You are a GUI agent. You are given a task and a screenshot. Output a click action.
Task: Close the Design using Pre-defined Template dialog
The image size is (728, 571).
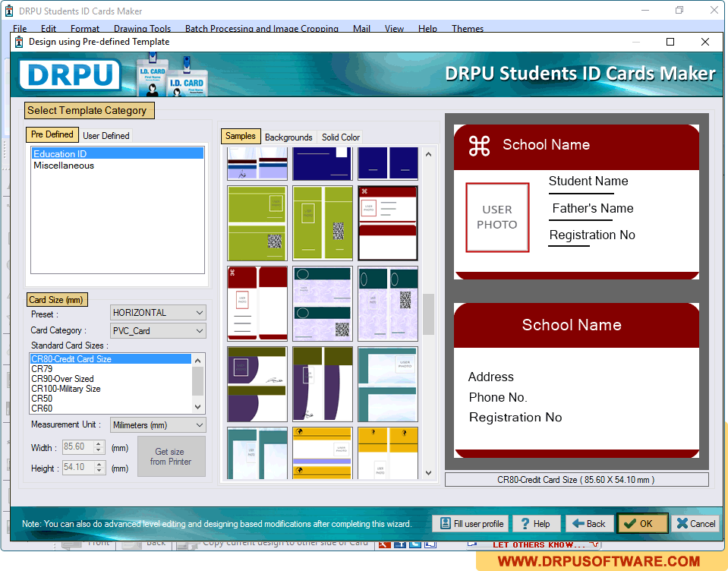704,42
